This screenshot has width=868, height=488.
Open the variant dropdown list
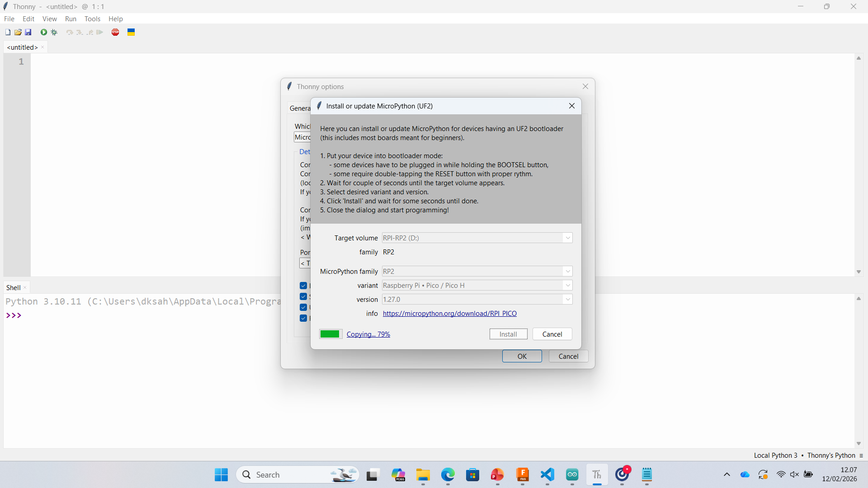(567, 286)
